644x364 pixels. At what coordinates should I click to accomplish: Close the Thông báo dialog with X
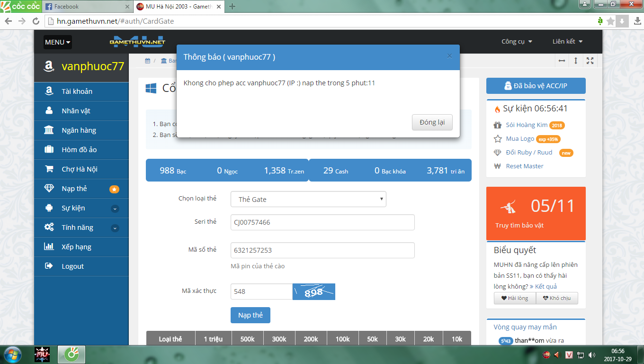tap(449, 56)
